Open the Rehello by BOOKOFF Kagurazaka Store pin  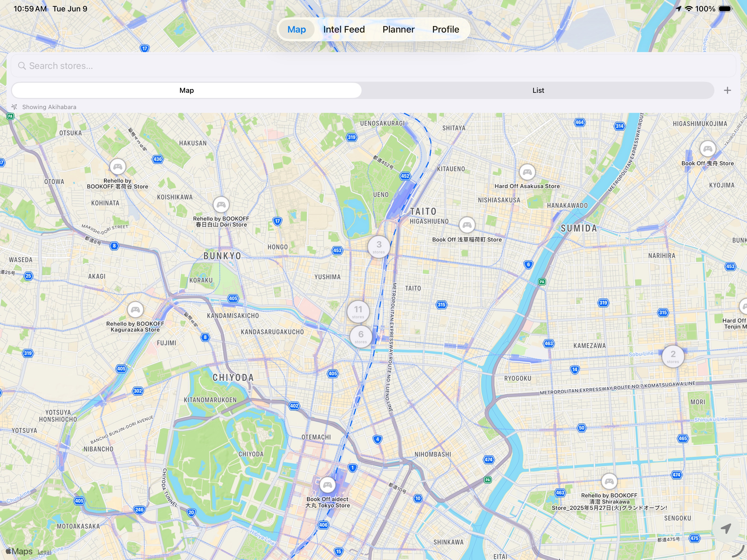135,310
